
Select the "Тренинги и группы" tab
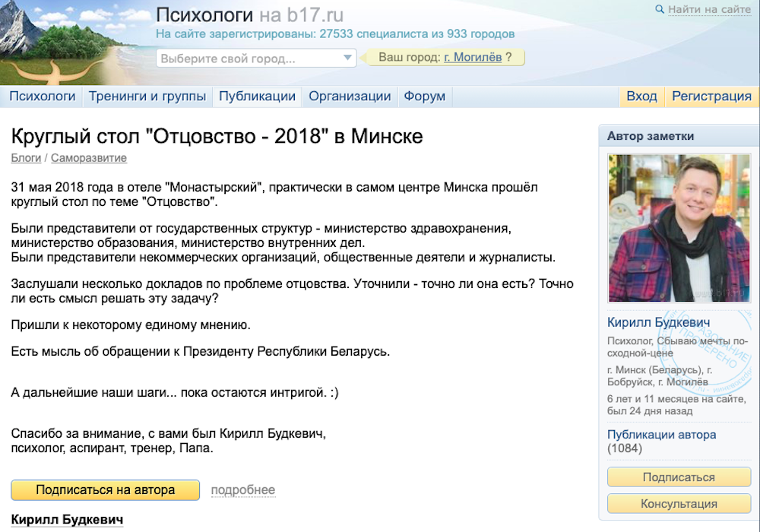tap(147, 97)
